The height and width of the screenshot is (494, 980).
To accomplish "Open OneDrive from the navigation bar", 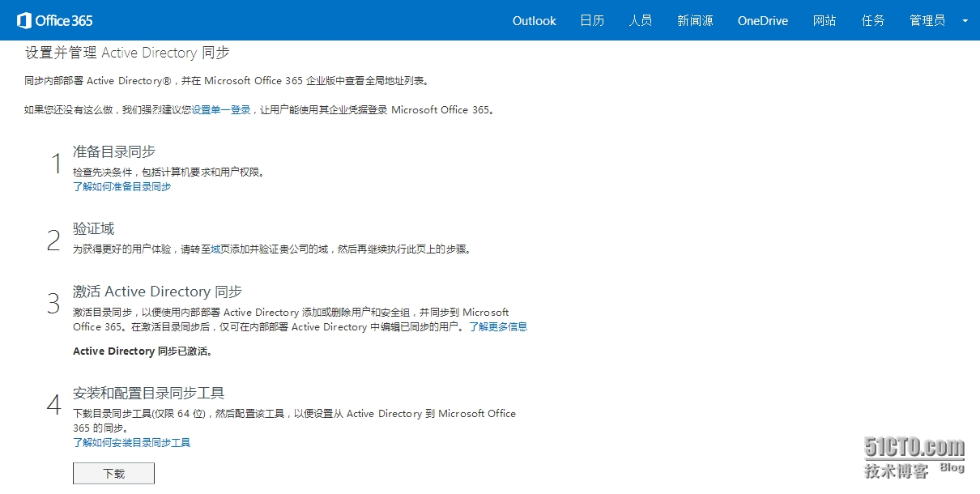I will tap(762, 21).
